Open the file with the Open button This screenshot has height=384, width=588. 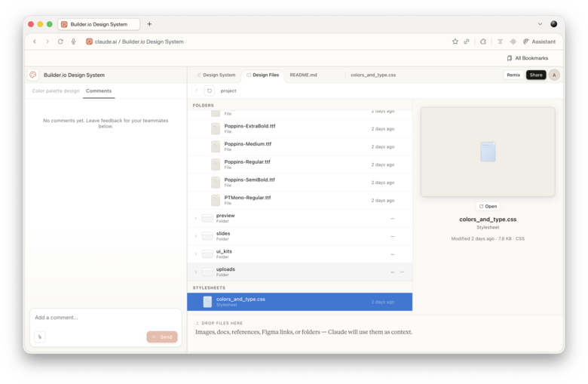click(x=488, y=207)
